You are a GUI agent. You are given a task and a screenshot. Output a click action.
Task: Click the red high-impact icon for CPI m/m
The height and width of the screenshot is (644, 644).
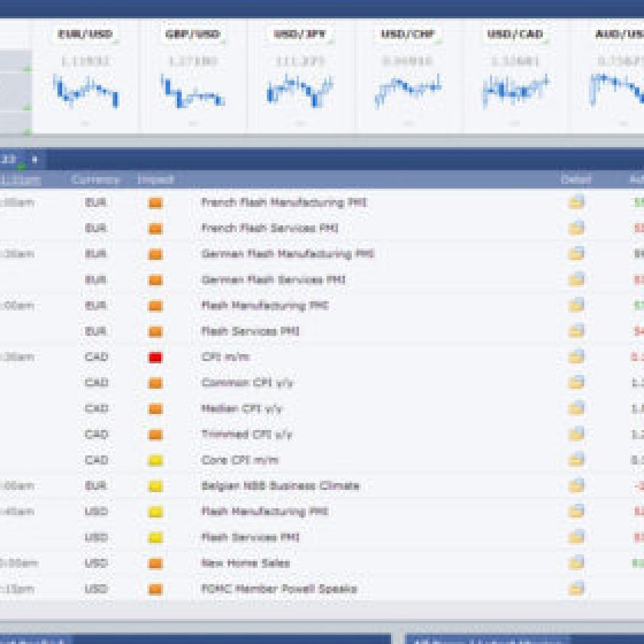coord(156,357)
